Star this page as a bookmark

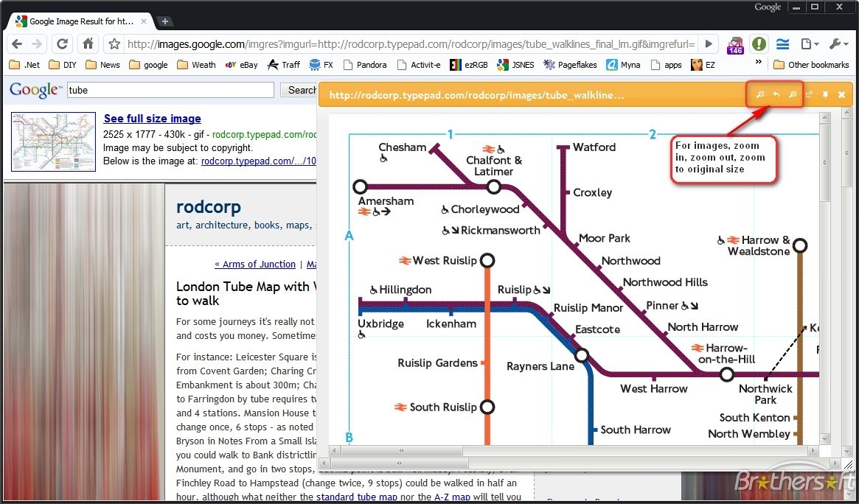point(114,44)
